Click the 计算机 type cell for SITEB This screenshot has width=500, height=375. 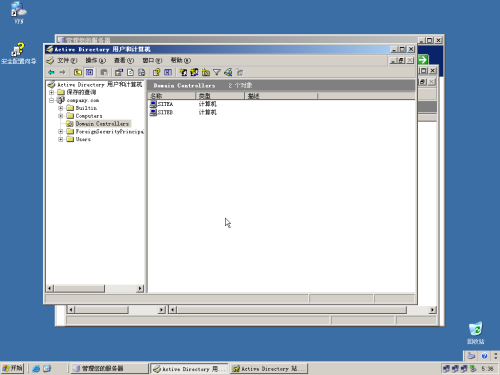point(207,113)
